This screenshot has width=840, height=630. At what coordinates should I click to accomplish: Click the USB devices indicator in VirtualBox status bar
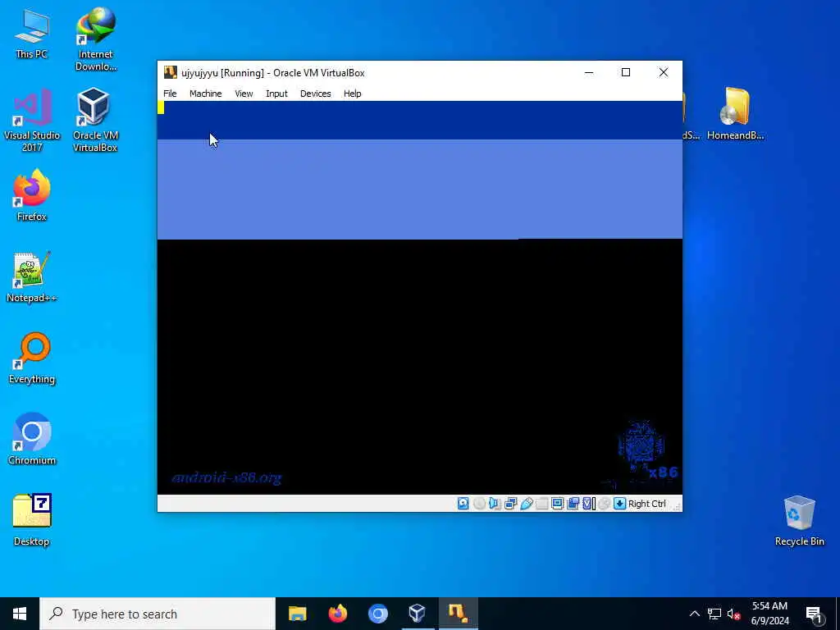[526, 504]
